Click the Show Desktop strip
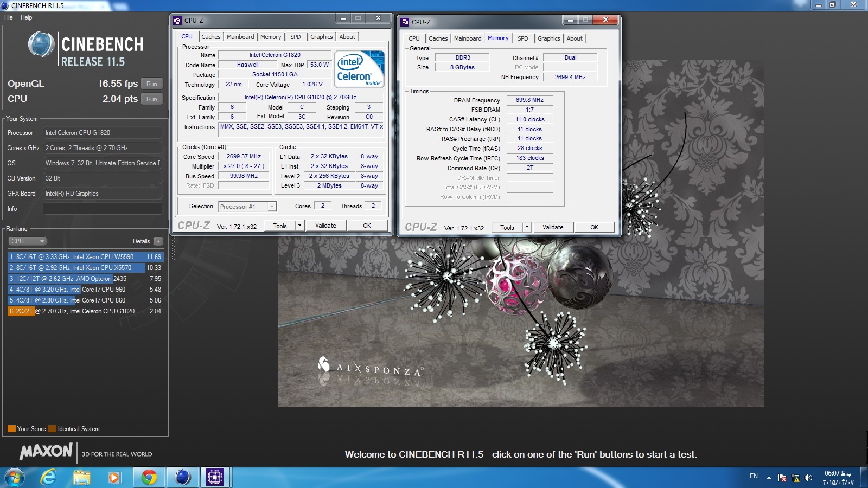The width and height of the screenshot is (868, 488). [x=864, y=478]
